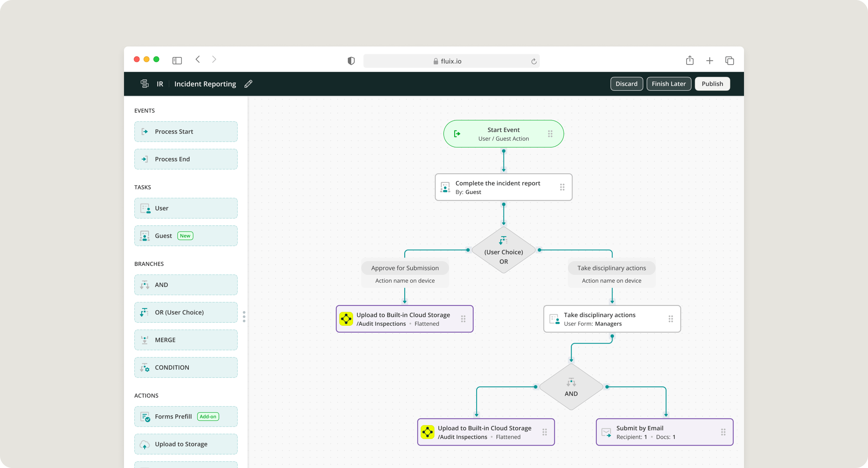Select the CONDITION branch block
The height and width of the screenshot is (468, 868).
pyautogui.click(x=186, y=368)
